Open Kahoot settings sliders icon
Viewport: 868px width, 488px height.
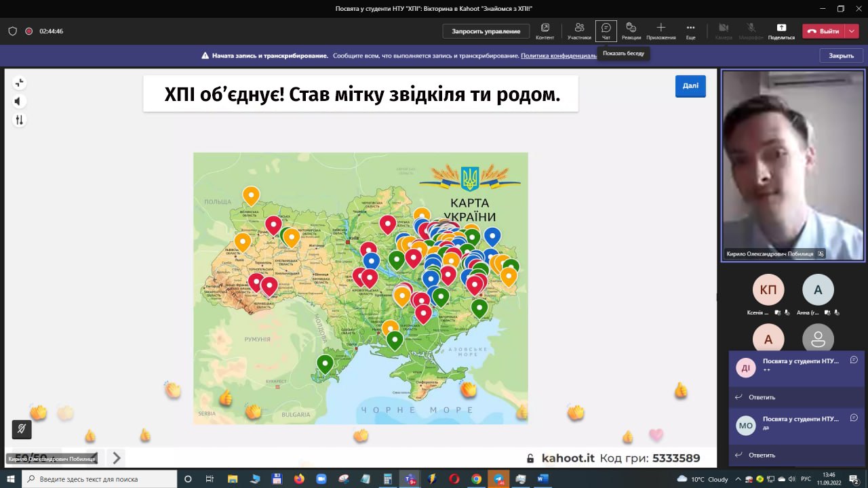point(19,120)
